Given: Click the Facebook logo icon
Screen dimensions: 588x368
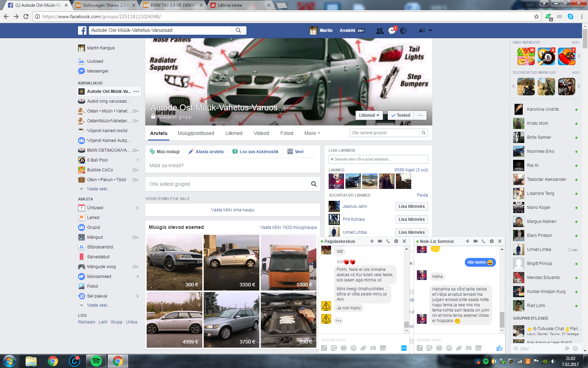Looking at the screenshot, I should click(82, 30).
